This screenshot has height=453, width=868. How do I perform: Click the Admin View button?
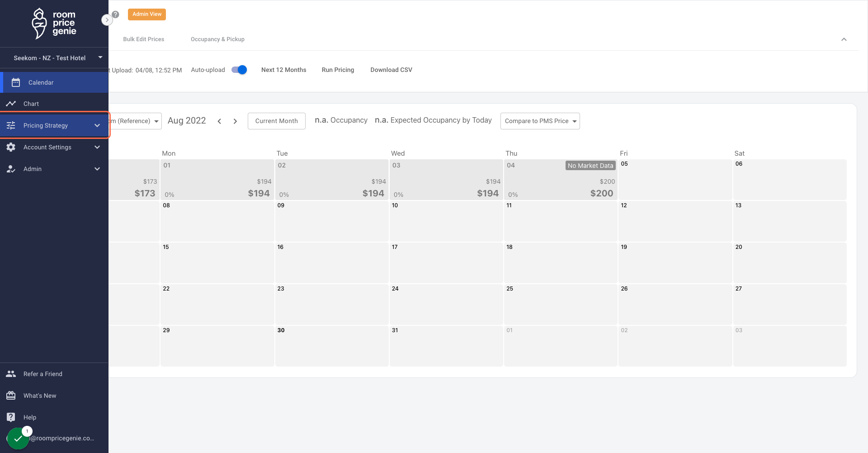(147, 14)
